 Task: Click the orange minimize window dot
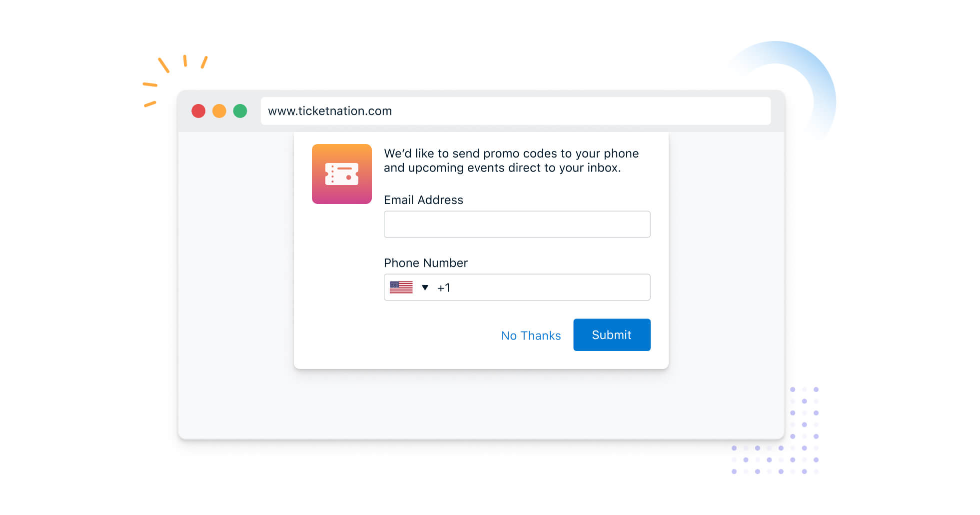point(219,111)
